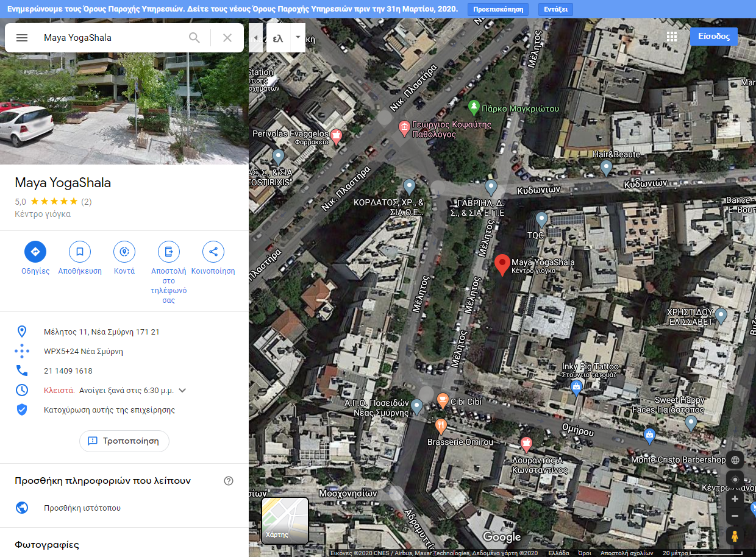Open the ελ language dropdown arrow
The height and width of the screenshot is (557, 756).
(298, 38)
